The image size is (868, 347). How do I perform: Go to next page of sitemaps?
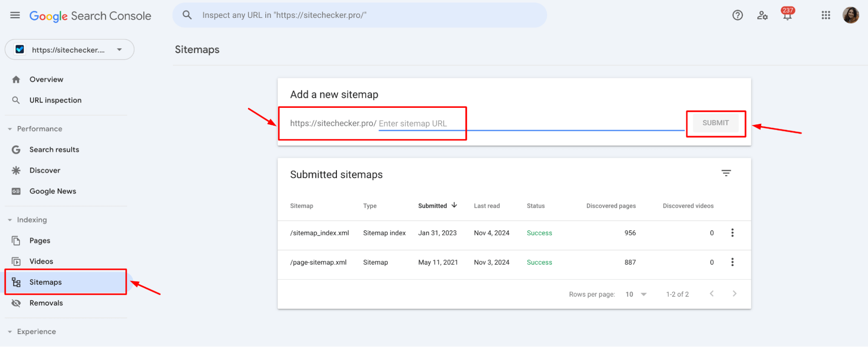(x=734, y=294)
